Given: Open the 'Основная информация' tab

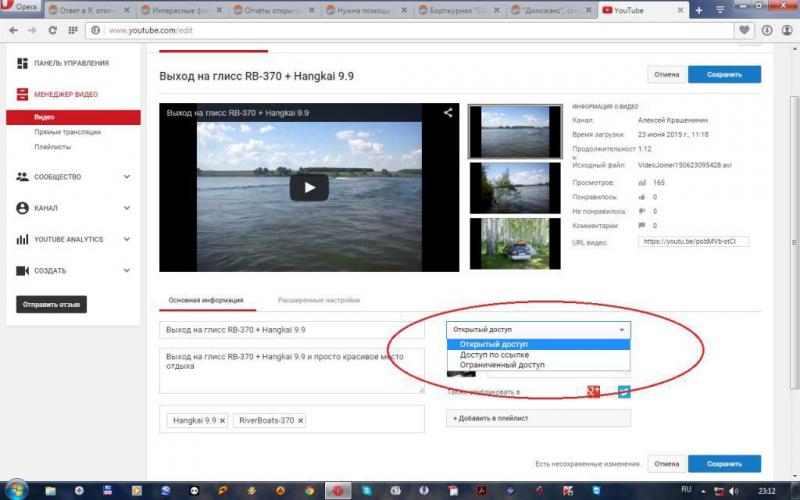Looking at the screenshot, I should [206, 301].
